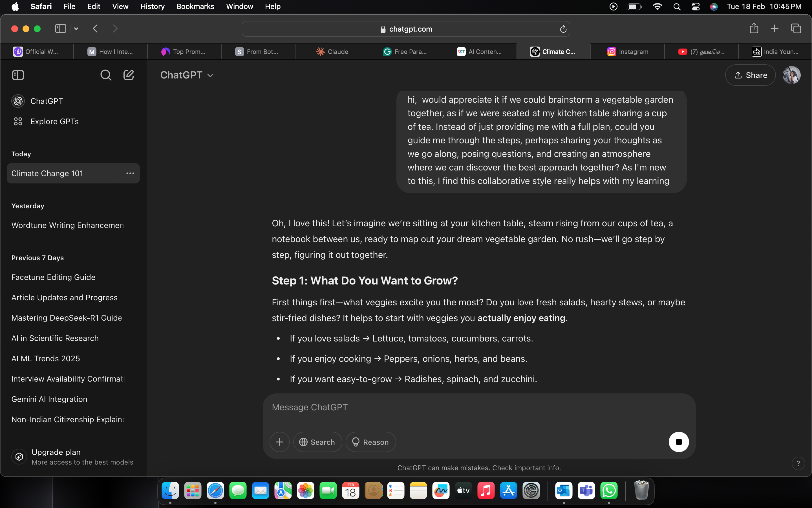812x508 pixels.
Task: Focus the Message ChatGPT input field
Action: point(479,407)
